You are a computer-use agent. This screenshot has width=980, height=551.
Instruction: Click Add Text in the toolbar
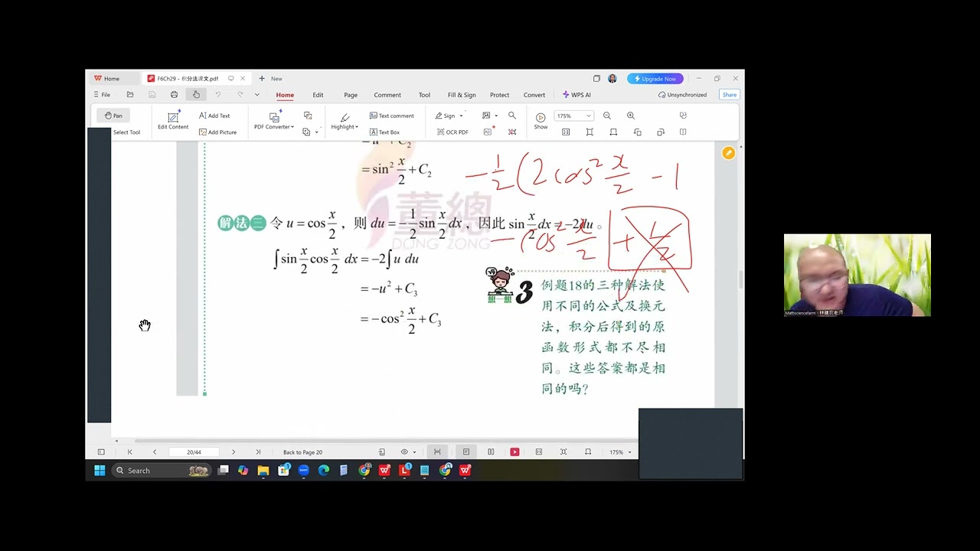tap(214, 116)
